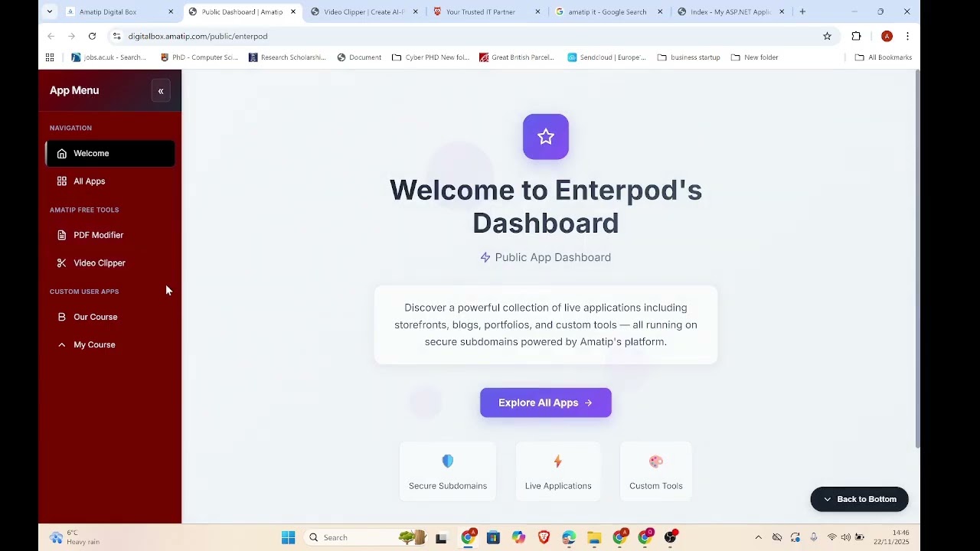
Task: Open the Apps grid shortcut in bookmarks bar
Action: pyautogui.click(x=50, y=57)
